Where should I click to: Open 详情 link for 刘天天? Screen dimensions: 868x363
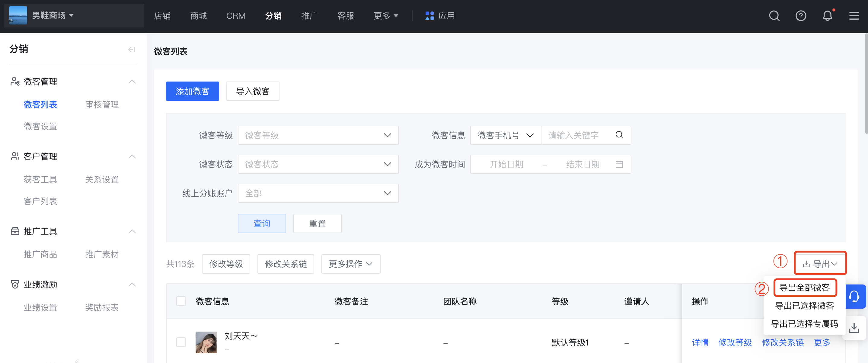[x=700, y=342]
